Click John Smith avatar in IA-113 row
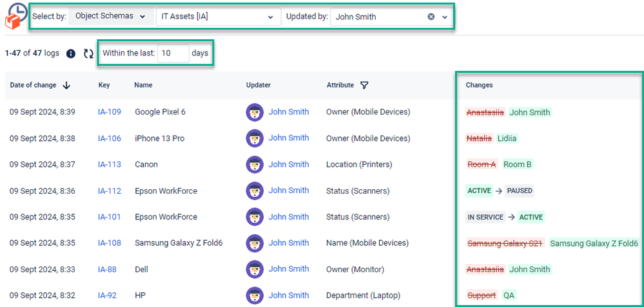 255,164
